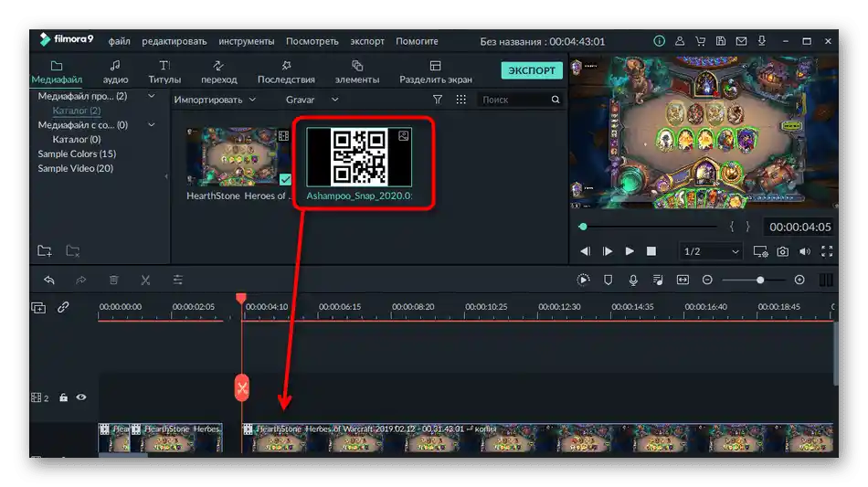
Task: Open the shopping cart icon
Action: click(700, 41)
